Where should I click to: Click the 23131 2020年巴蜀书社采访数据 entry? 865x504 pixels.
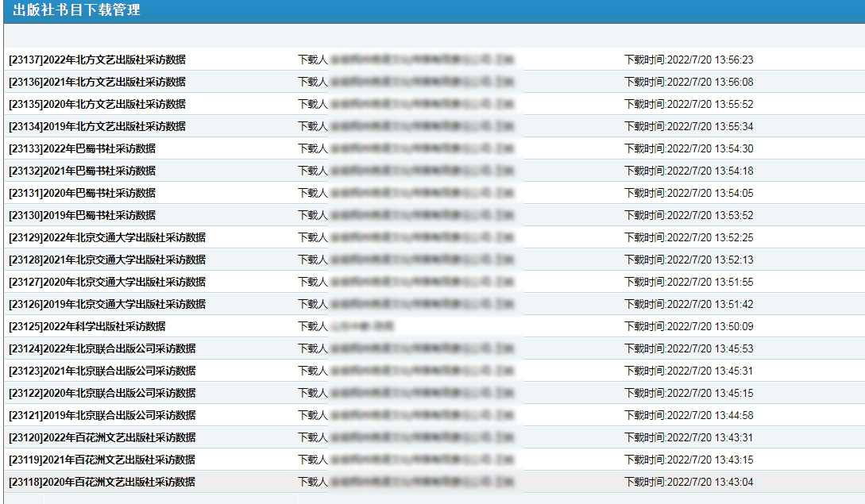tap(82, 193)
